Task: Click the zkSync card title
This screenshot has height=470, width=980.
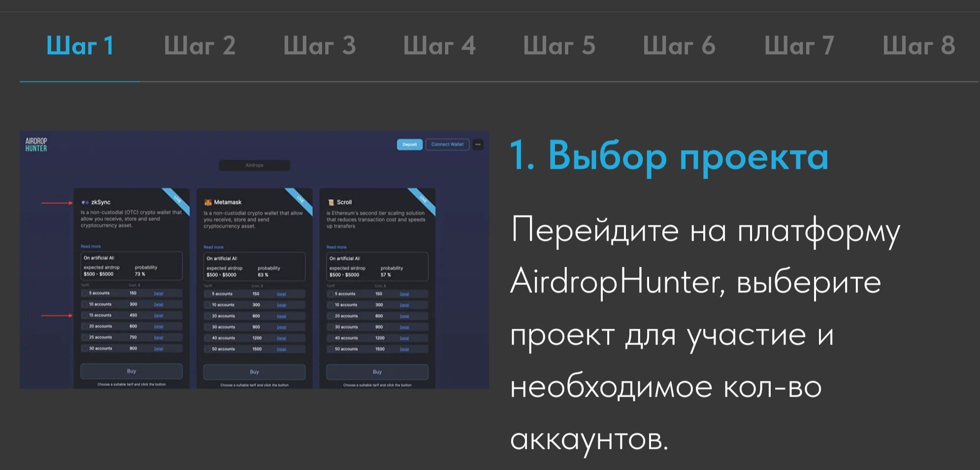Action: (101, 202)
